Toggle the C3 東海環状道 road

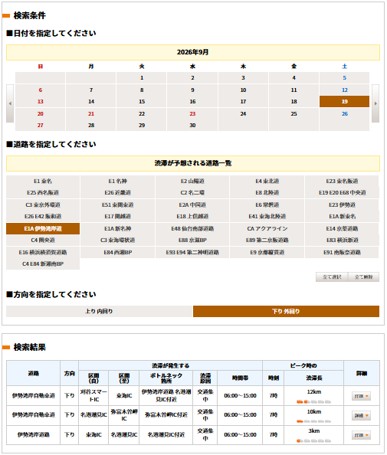tap(118, 240)
